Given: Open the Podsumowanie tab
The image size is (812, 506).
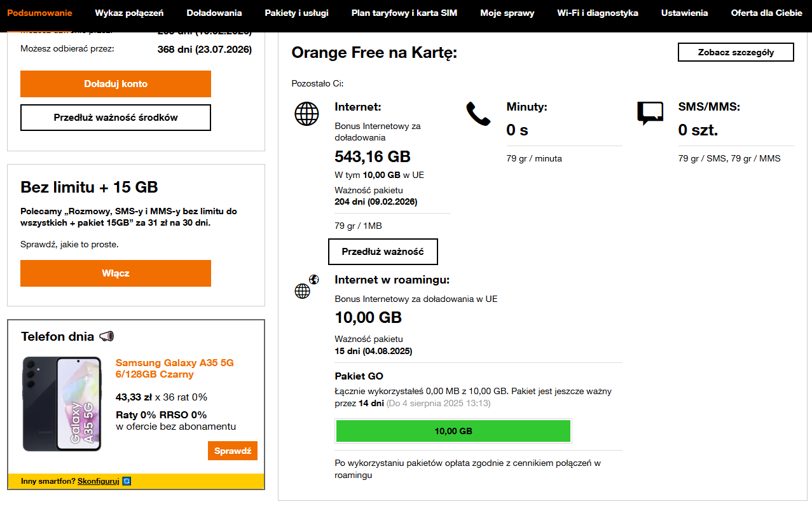Looking at the screenshot, I should tap(39, 13).
